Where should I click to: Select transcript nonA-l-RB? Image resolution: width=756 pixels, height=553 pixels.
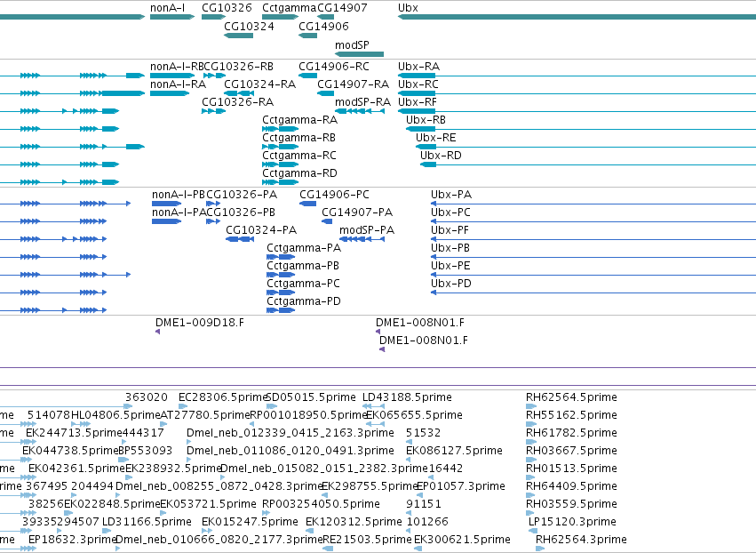pyautogui.click(x=172, y=76)
